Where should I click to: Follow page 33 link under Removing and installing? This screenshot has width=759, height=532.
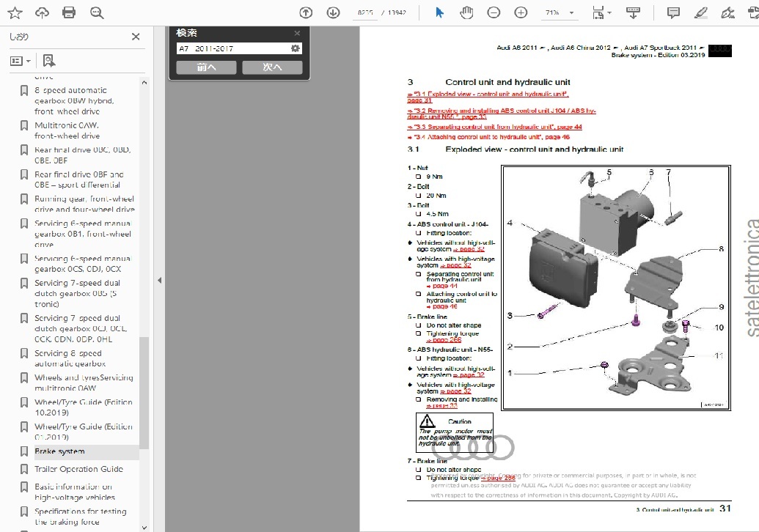click(442, 405)
